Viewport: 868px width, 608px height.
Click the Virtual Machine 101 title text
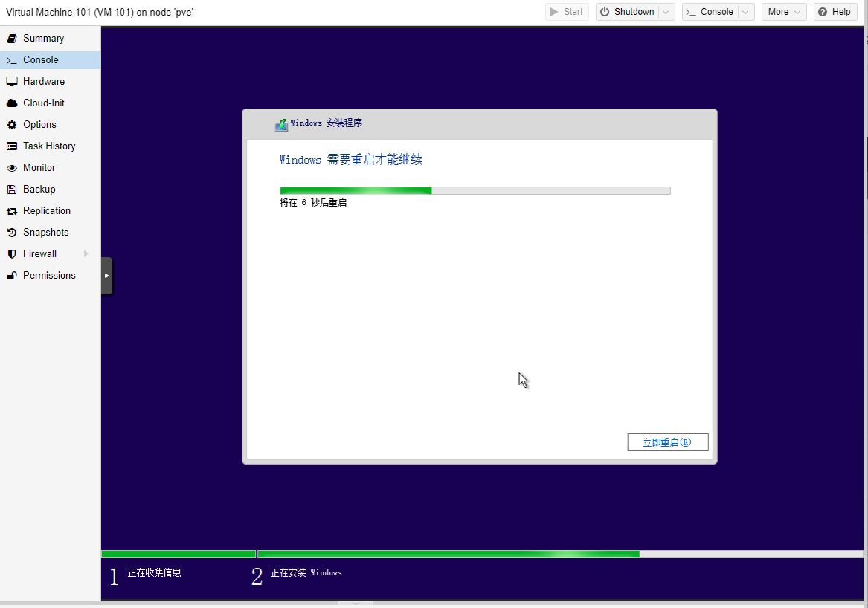pos(100,12)
